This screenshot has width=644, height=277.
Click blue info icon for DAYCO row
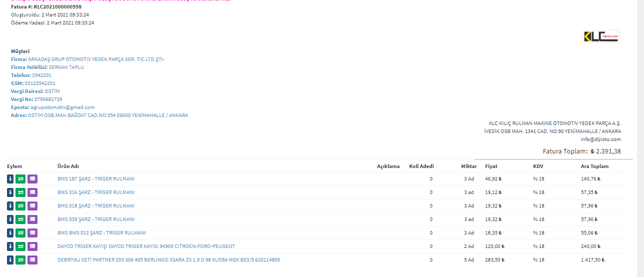10,246
